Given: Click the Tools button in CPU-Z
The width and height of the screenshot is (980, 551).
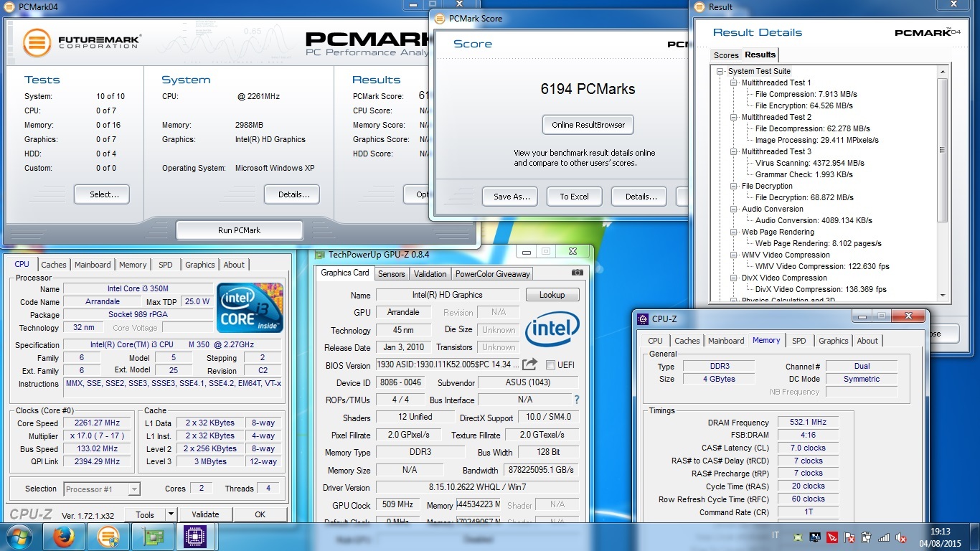Looking at the screenshot, I should 145,514.
